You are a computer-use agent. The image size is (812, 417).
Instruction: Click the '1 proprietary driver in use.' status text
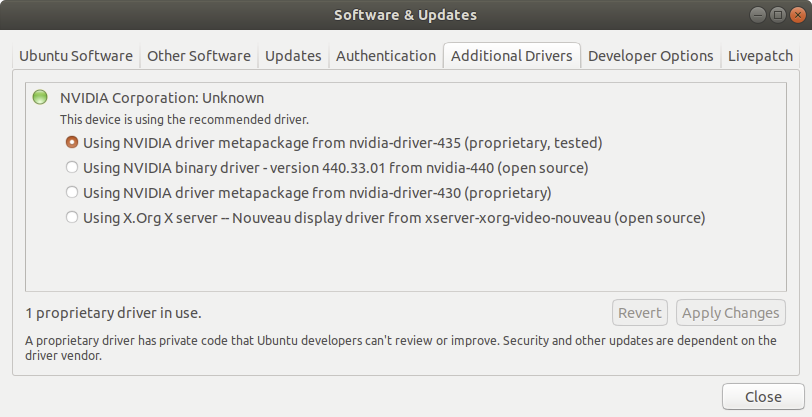pos(113,313)
